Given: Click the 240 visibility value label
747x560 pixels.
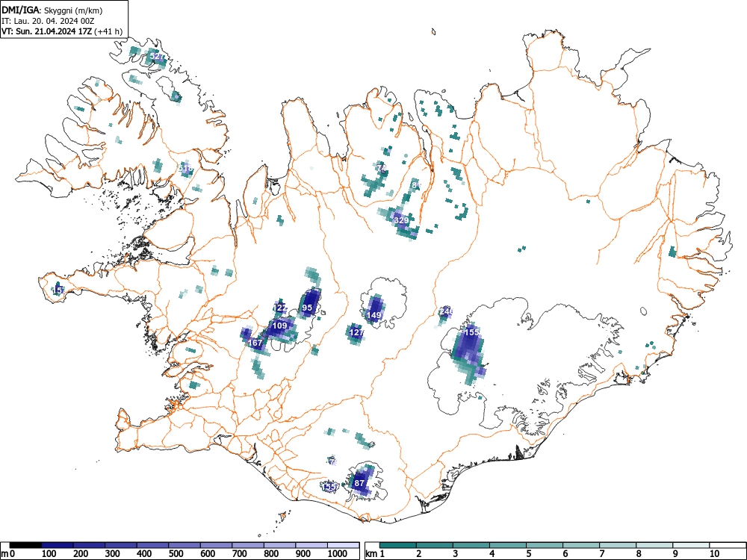Looking at the screenshot, I should 446,311.
